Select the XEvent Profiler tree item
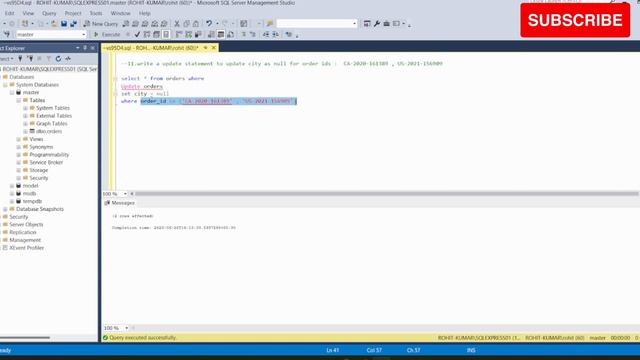 pos(27,248)
